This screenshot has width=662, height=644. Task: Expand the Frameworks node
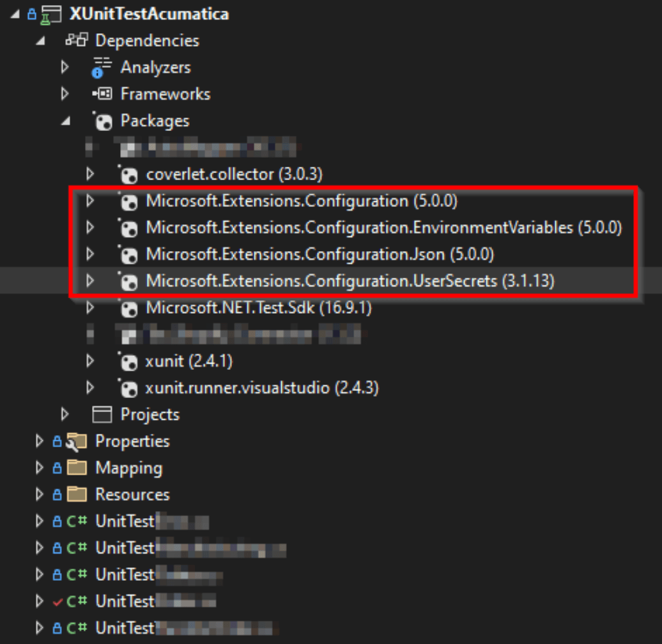[x=65, y=94]
